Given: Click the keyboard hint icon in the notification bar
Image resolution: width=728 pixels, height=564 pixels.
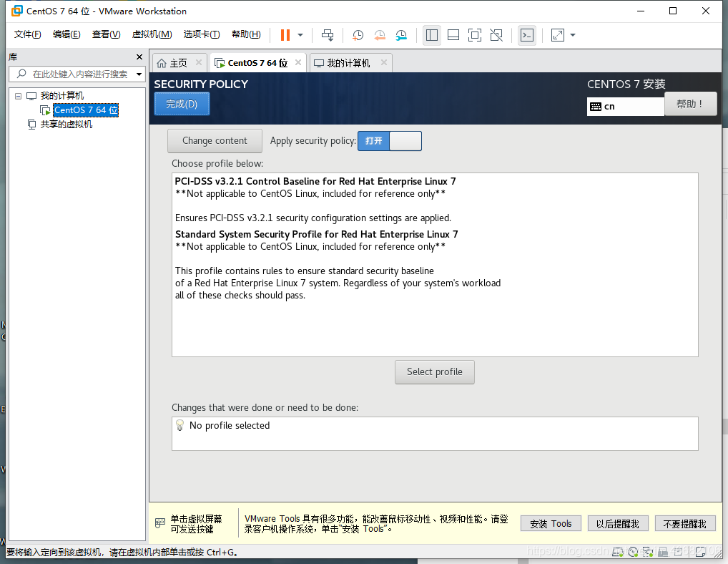Looking at the screenshot, I should coord(159,523).
